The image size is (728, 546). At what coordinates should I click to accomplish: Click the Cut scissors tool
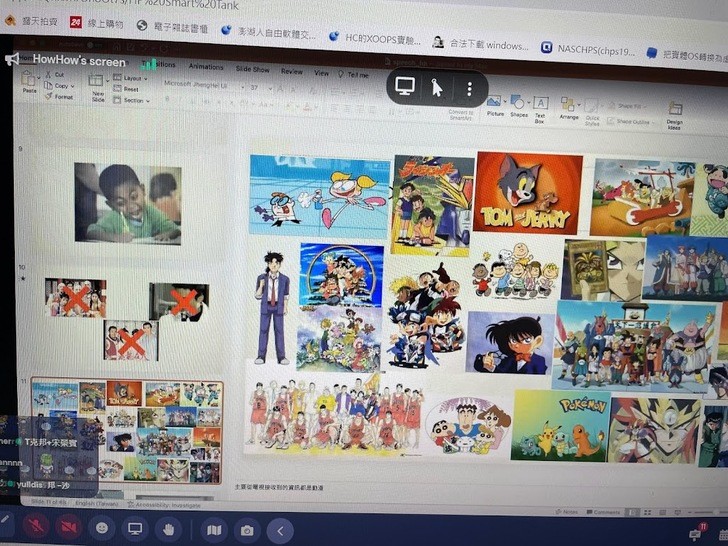[x=56, y=74]
